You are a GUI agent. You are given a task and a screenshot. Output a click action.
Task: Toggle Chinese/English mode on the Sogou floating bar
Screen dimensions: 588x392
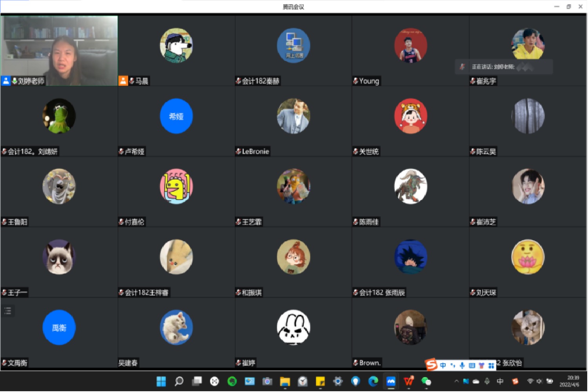[x=443, y=365]
